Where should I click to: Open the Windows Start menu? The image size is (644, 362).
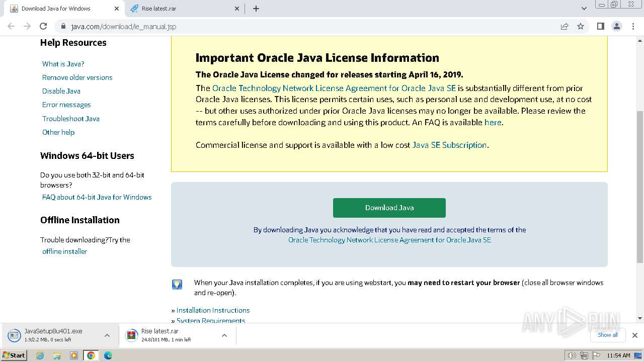coord(14,355)
